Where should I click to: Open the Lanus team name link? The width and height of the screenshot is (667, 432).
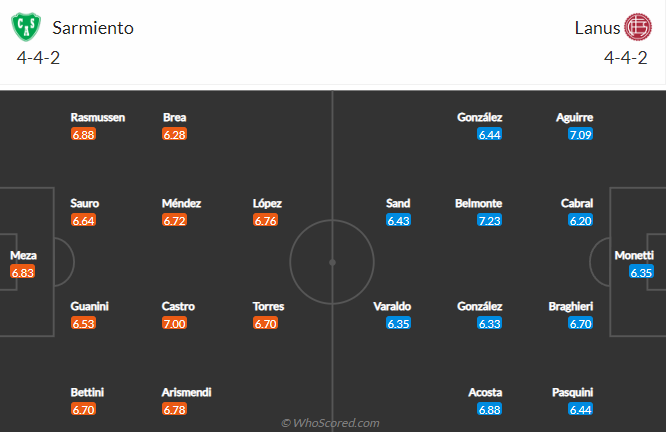tap(594, 28)
